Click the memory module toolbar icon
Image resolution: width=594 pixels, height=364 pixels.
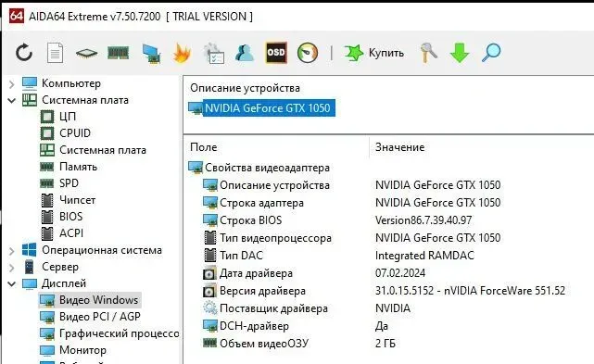click(119, 53)
